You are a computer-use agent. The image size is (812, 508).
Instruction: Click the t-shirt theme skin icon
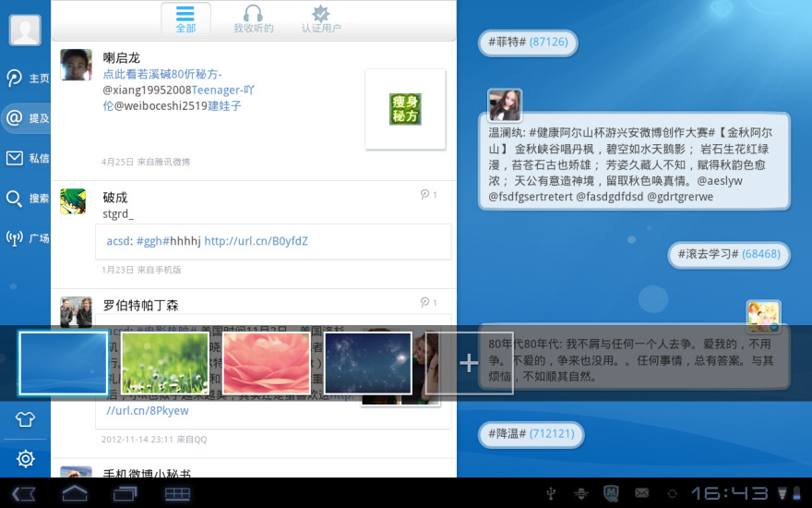[25, 419]
